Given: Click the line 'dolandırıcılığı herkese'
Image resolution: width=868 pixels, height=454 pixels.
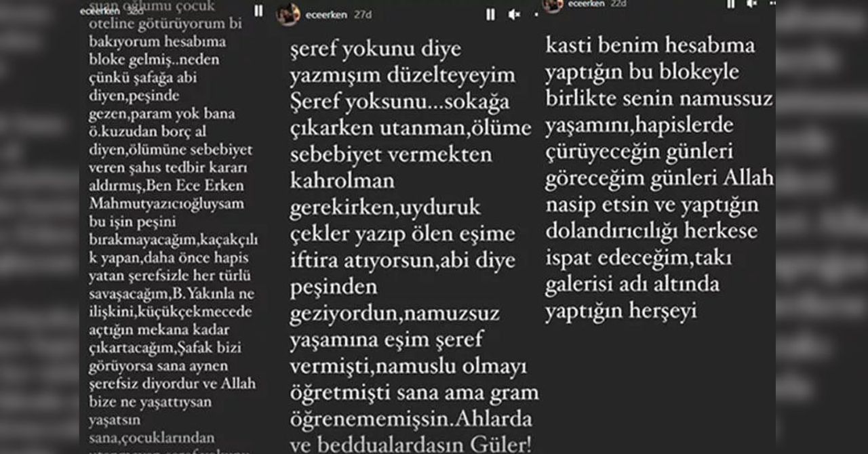Looking at the screenshot, I should (652, 232).
